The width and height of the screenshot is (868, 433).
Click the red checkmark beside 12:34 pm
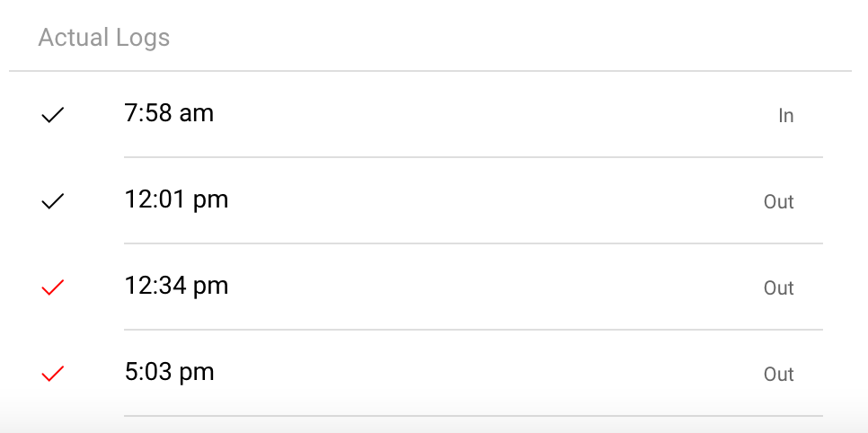[x=53, y=287]
